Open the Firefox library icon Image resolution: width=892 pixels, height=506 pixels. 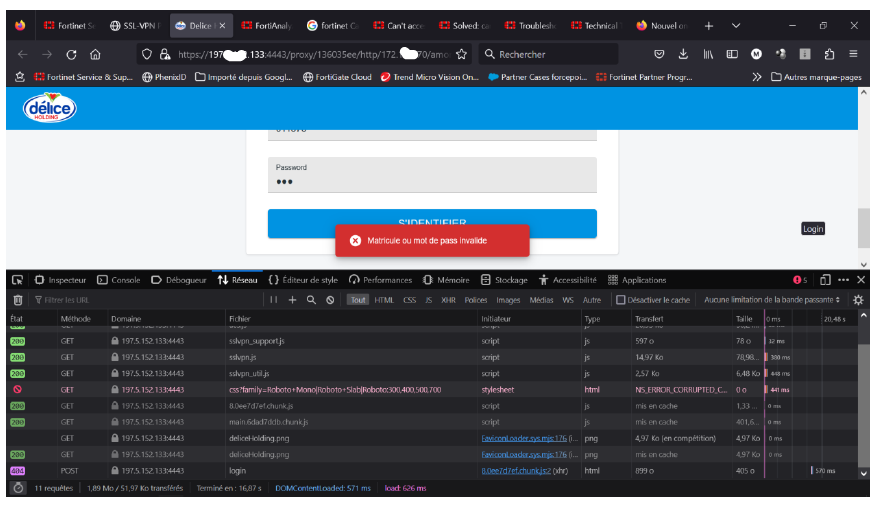coord(708,54)
